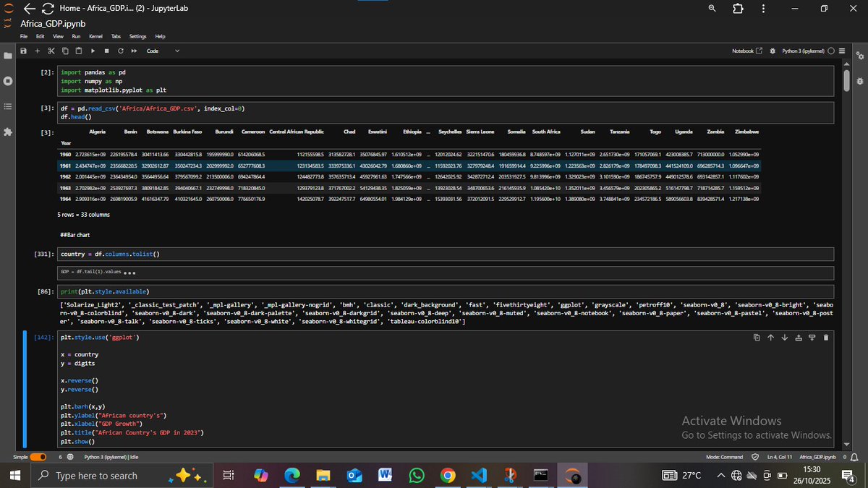Toggle the Simple interface mode switch
This screenshot has width=868, height=488.
38,457
